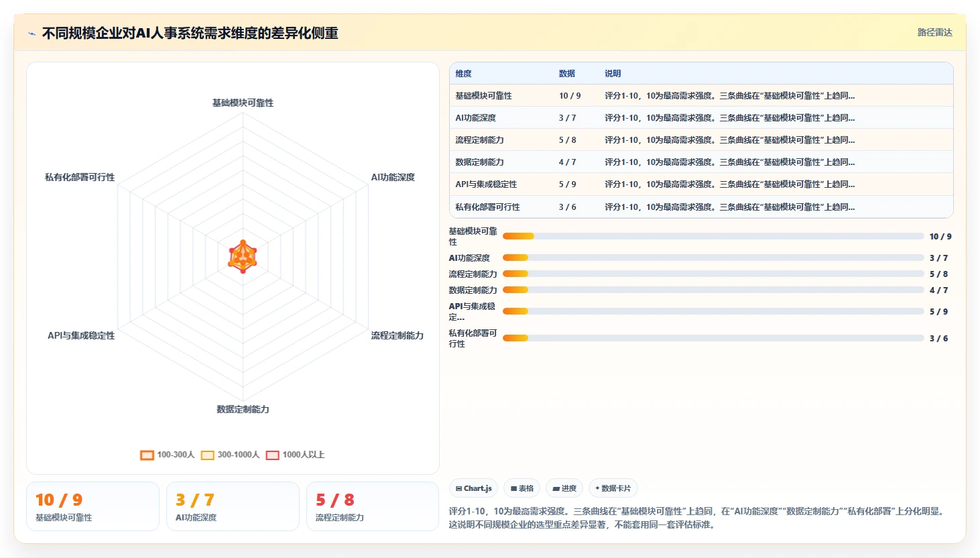Click the page title 不同规模企业对AI人事系统需求维度的差异化侧重
The image size is (980, 558).
click(190, 34)
